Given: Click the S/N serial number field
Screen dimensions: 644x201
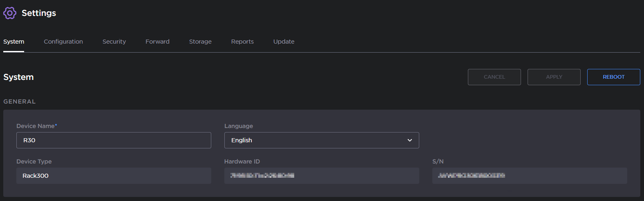Looking at the screenshot, I should [x=529, y=176].
